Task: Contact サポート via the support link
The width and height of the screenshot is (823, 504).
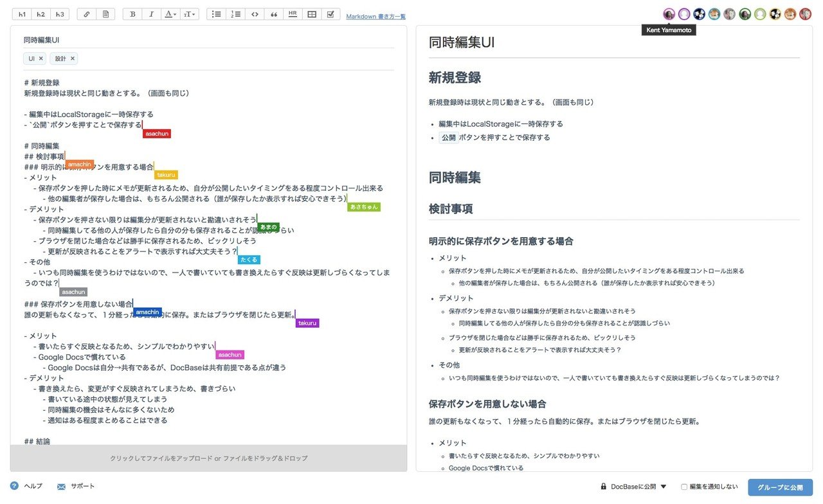Action: coord(75,487)
